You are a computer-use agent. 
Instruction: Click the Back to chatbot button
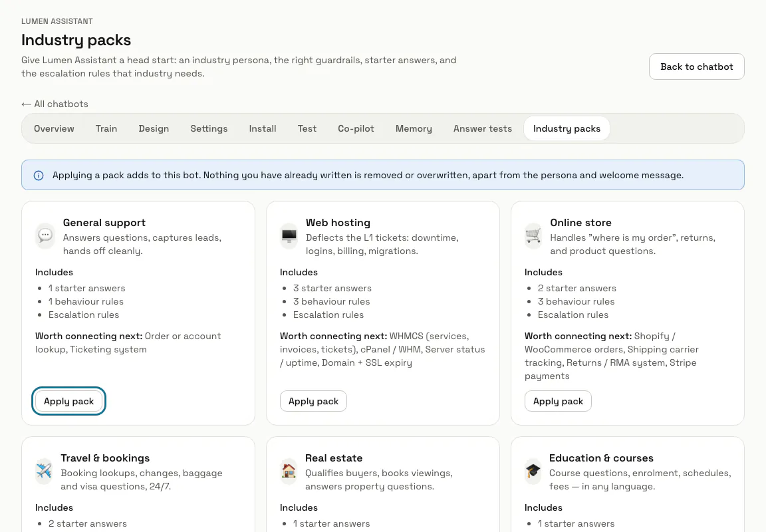pos(697,66)
